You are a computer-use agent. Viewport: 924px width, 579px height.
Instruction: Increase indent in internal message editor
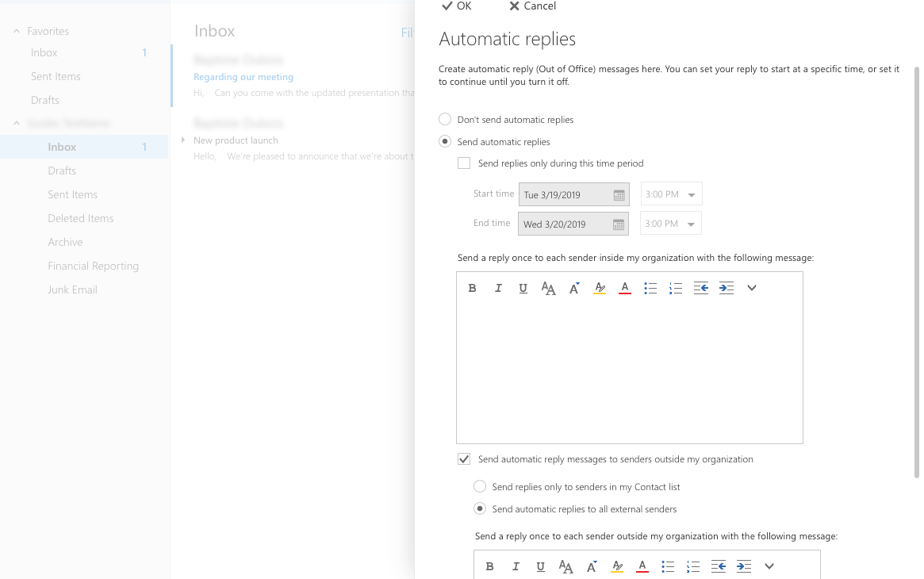coord(727,288)
